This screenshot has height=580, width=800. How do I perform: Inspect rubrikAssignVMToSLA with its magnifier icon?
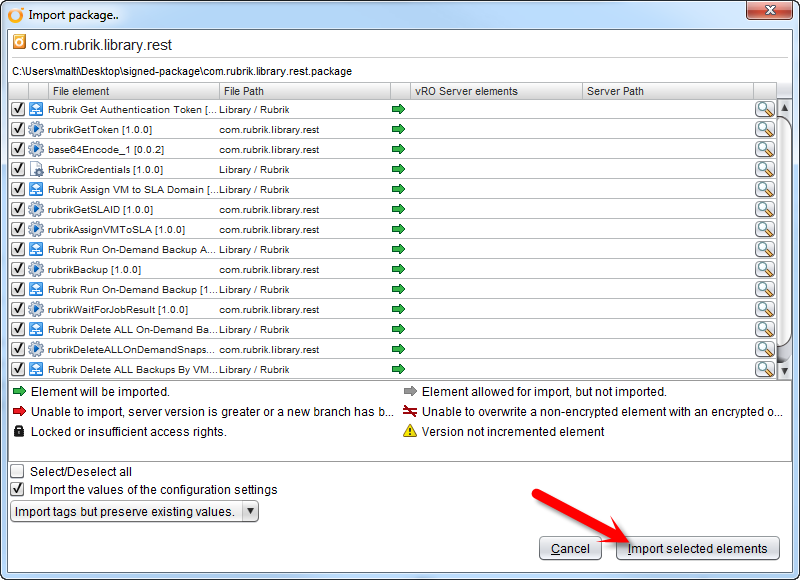(764, 229)
